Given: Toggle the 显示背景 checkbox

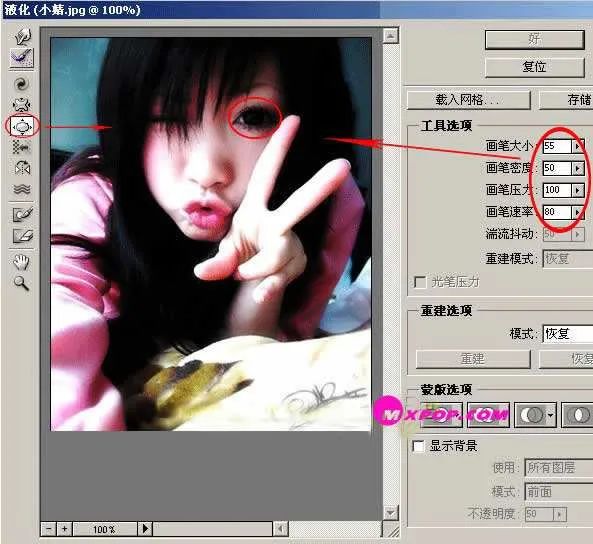Looking at the screenshot, I should (418, 446).
